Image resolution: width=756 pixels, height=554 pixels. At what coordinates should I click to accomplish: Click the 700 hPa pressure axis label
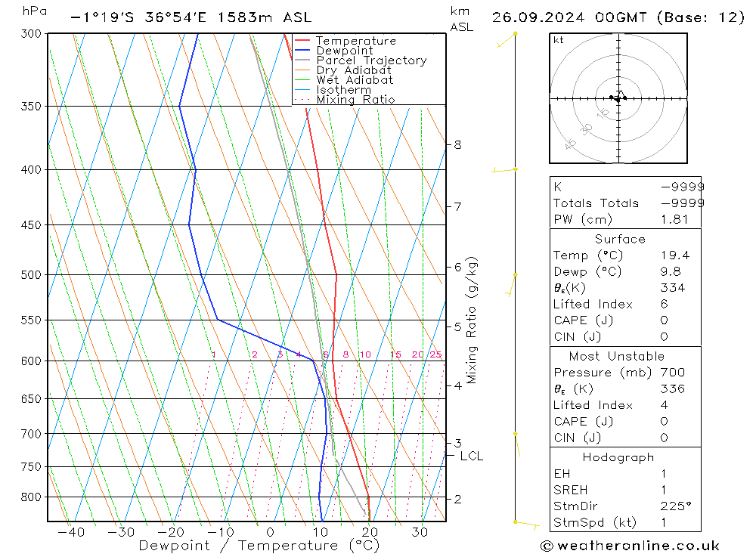tap(31, 434)
